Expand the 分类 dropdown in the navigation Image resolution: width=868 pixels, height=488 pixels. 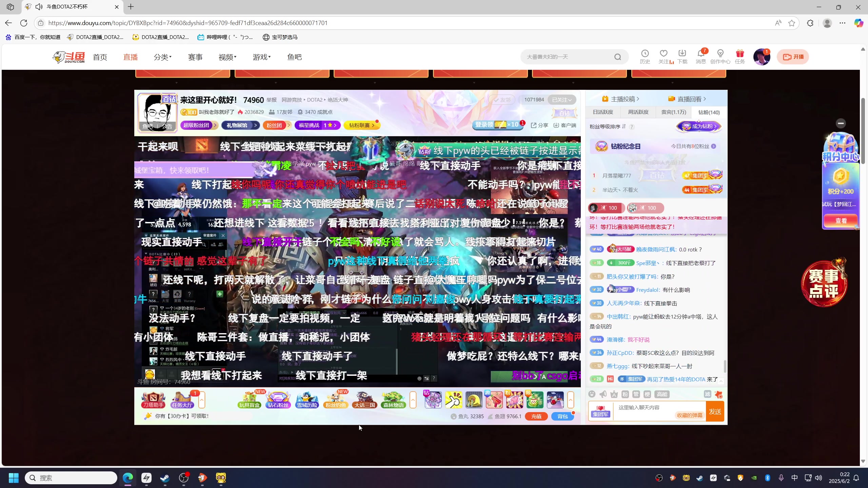(163, 57)
